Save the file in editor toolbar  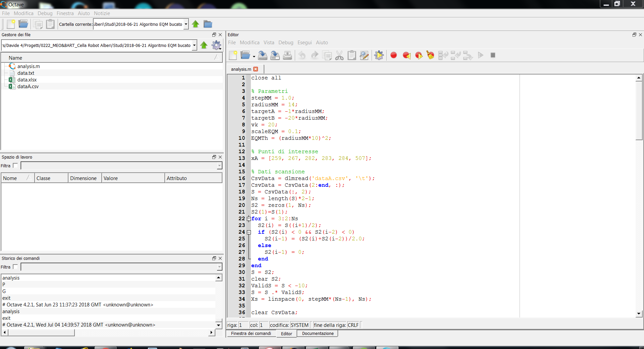[263, 55]
